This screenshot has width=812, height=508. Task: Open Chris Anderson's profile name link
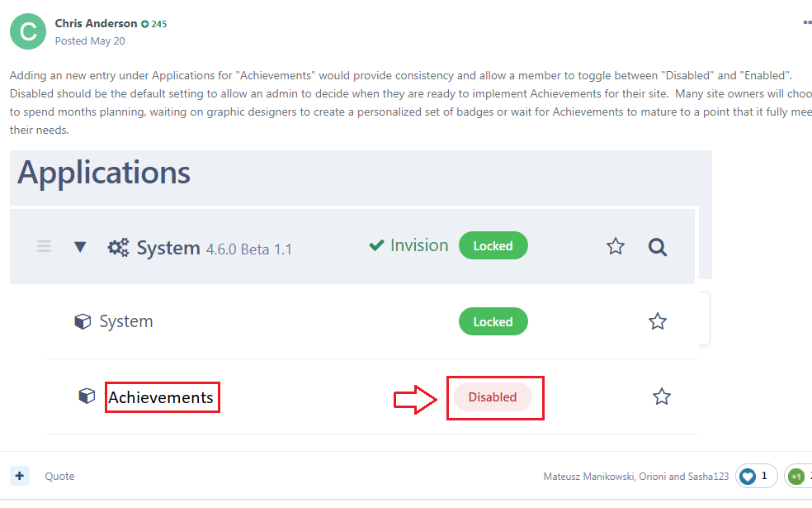click(96, 23)
